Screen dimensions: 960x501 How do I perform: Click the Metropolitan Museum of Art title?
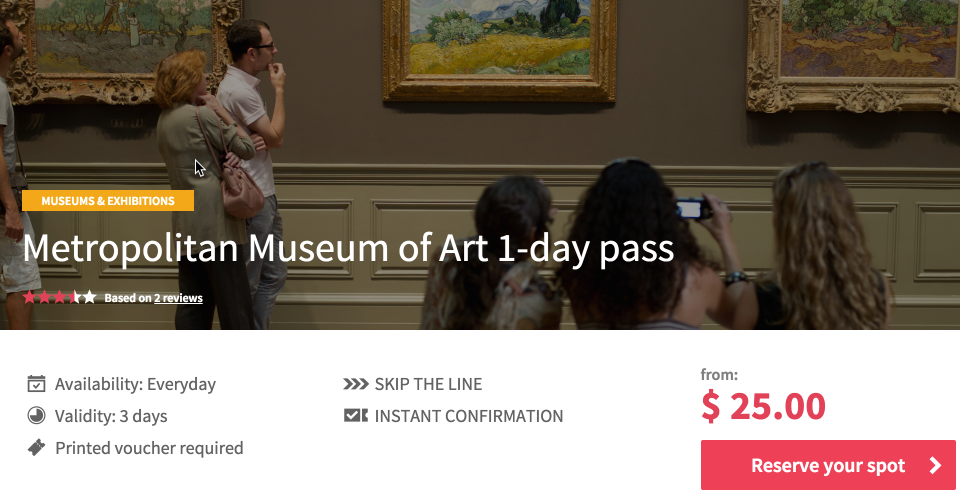[x=348, y=248]
